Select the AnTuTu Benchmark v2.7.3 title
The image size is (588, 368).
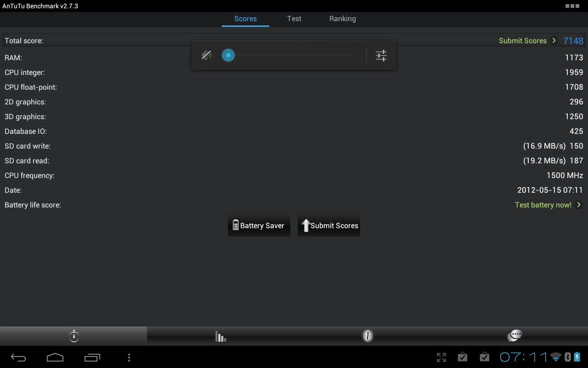click(x=40, y=6)
